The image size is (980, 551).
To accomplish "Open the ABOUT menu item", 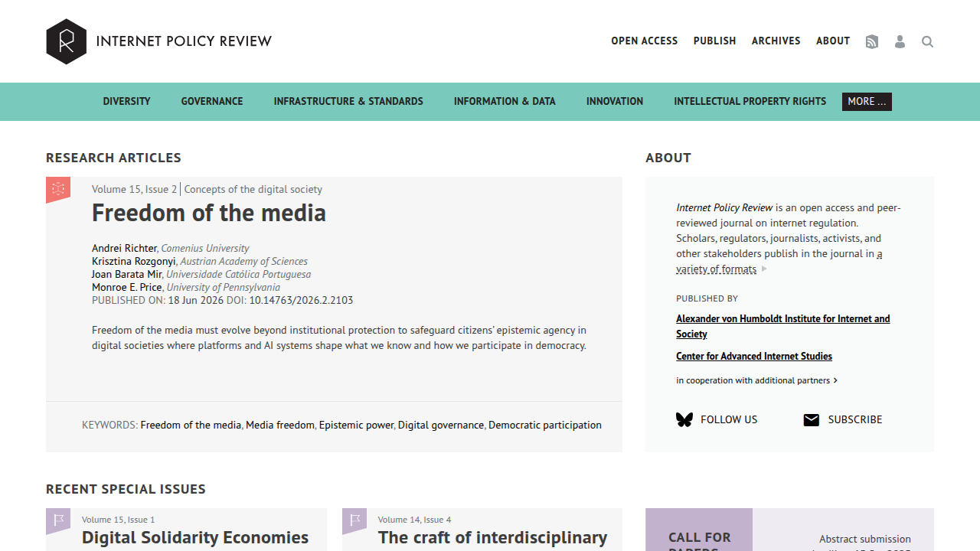I will [833, 41].
